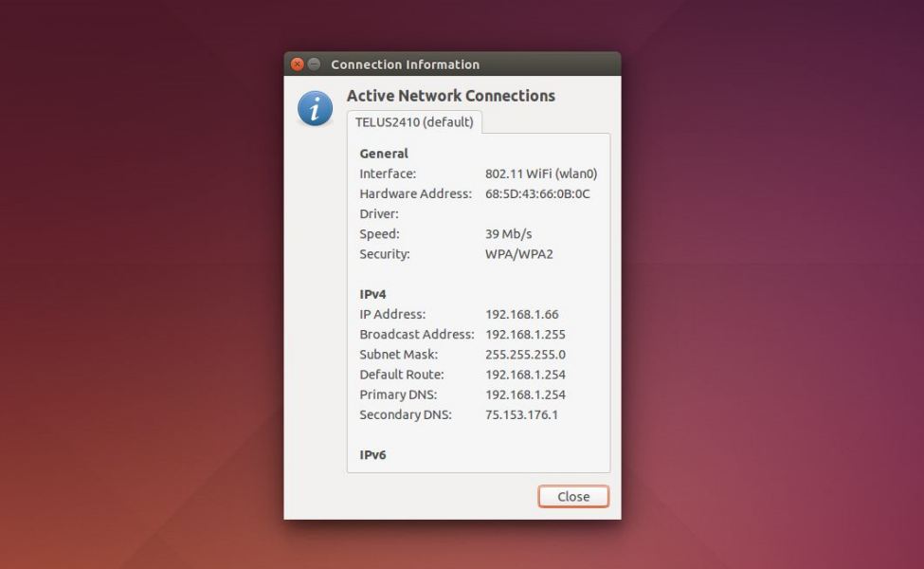
Task: Click the Broadcast Address: label
Action: click(417, 335)
